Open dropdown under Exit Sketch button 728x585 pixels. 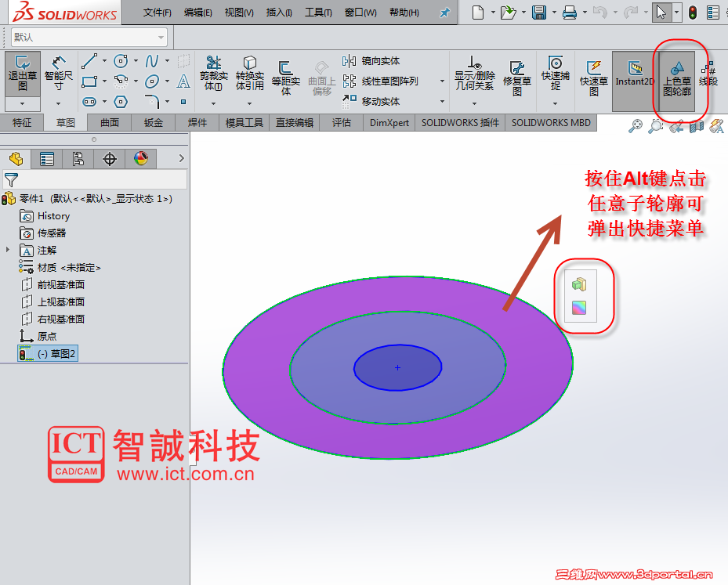pyautogui.click(x=22, y=103)
